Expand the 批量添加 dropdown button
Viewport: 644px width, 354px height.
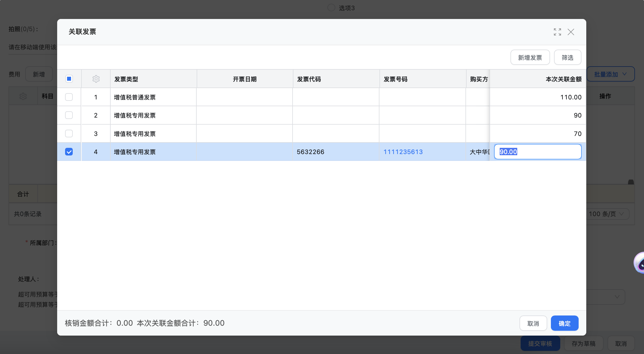click(x=610, y=74)
